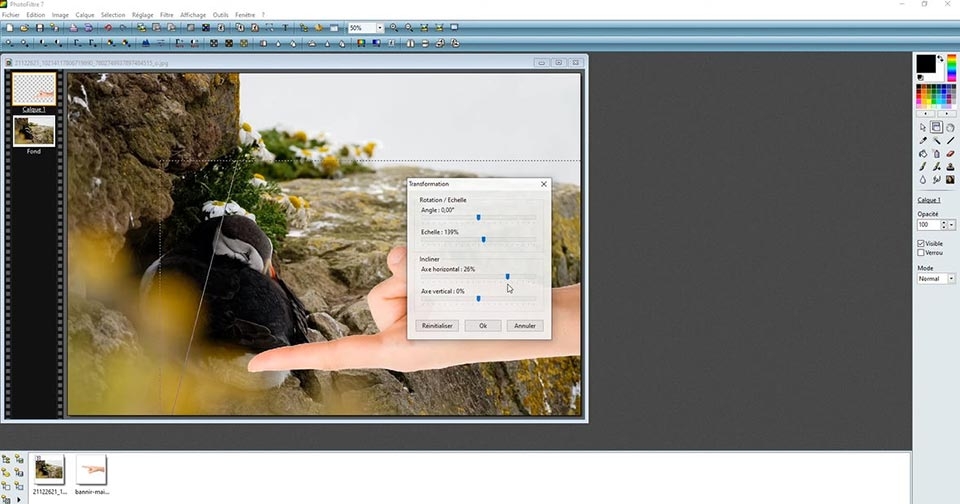The height and width of the screenshot is (504, 960).
Task: Click the blue histogram levels icon
Action: (146, 43)
